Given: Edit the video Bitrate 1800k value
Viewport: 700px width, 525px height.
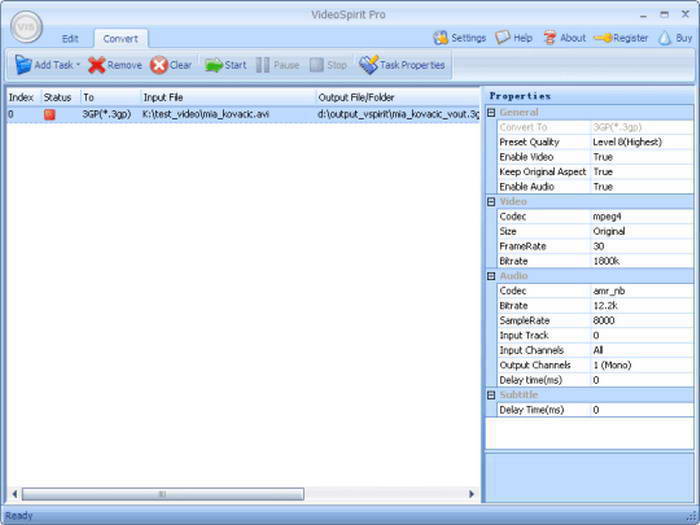Looking at the screenshot, I should [x=642, y=261].
